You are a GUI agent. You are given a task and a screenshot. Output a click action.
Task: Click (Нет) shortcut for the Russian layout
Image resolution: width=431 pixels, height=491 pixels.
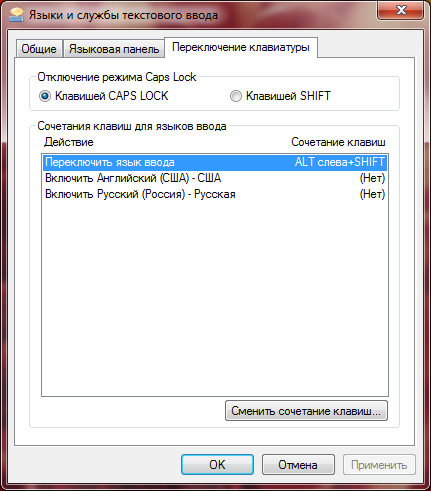(x=372, y=194)
